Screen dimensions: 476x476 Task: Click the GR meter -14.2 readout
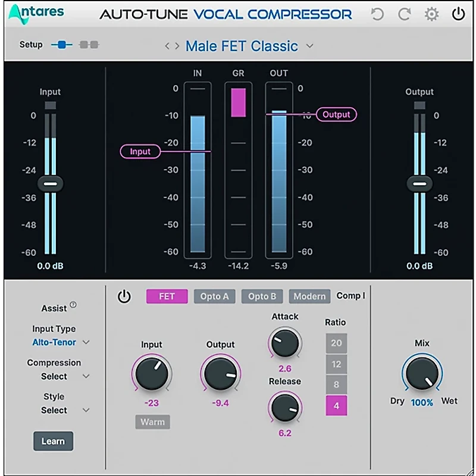(239, 266)
